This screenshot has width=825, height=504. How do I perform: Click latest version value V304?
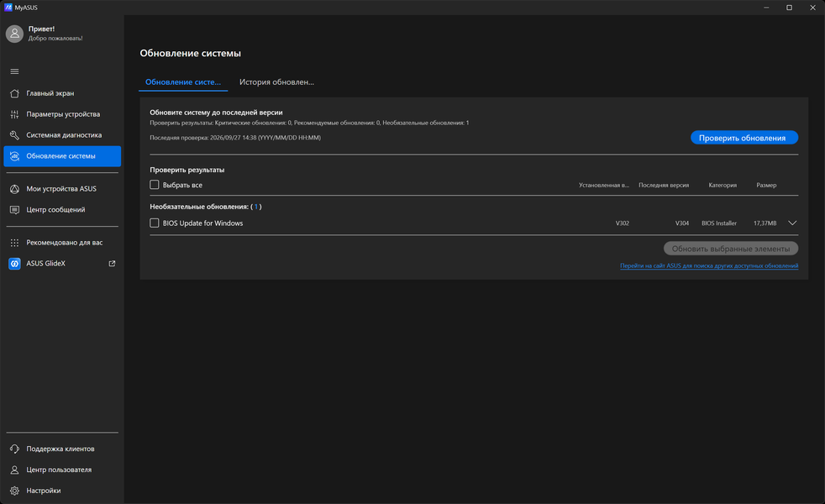[x=682, y=223]
